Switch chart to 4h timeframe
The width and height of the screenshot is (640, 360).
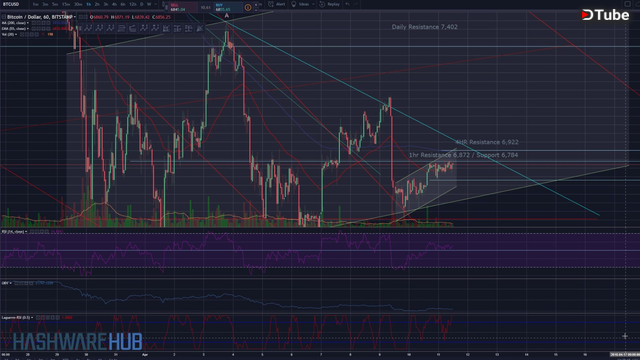coord(114,4)
